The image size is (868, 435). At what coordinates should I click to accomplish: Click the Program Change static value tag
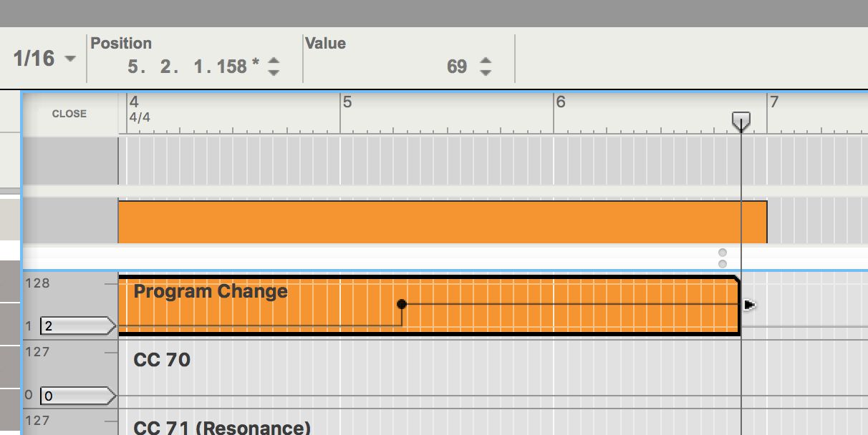77,327
